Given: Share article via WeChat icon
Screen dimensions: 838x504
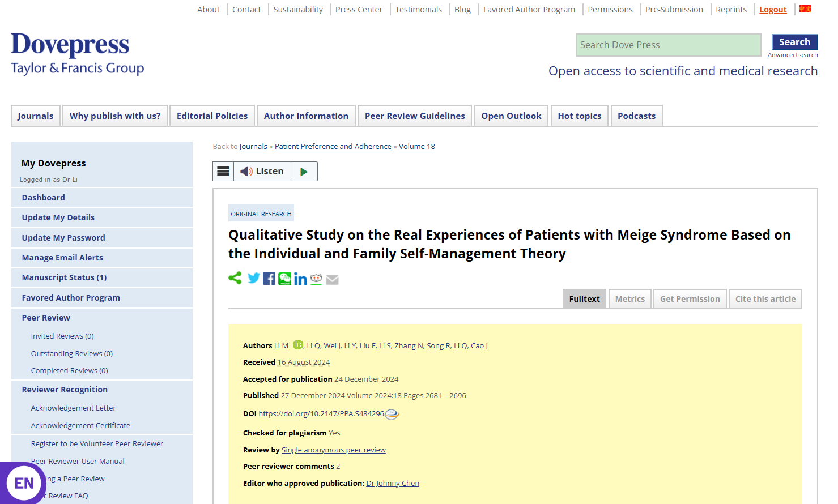Looking at the screenshot, I should (x=284, y=279).
